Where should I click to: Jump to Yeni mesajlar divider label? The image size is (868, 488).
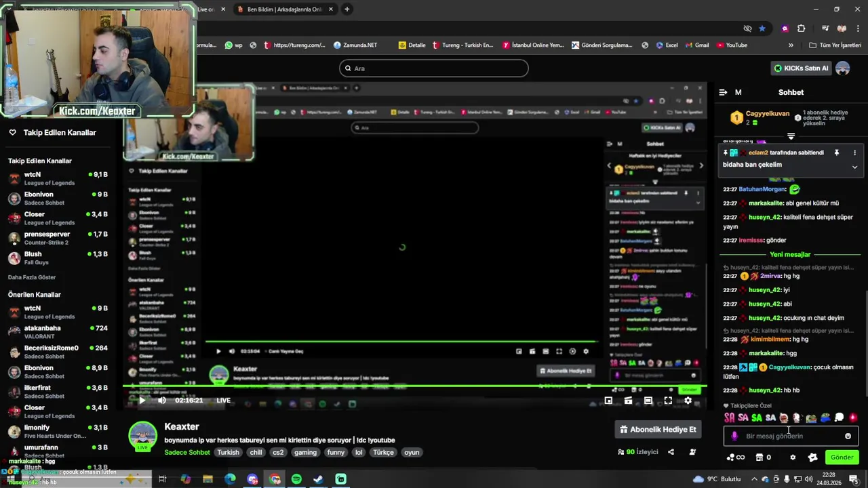coord(790,255)
